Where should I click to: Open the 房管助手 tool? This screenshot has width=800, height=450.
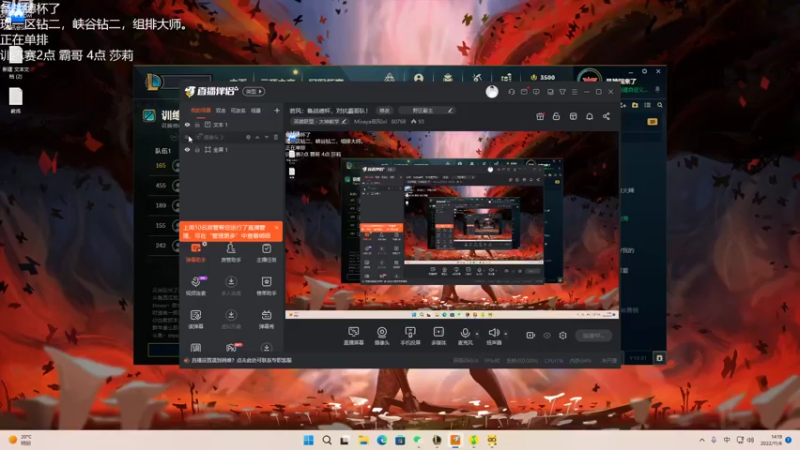[231, 253]
